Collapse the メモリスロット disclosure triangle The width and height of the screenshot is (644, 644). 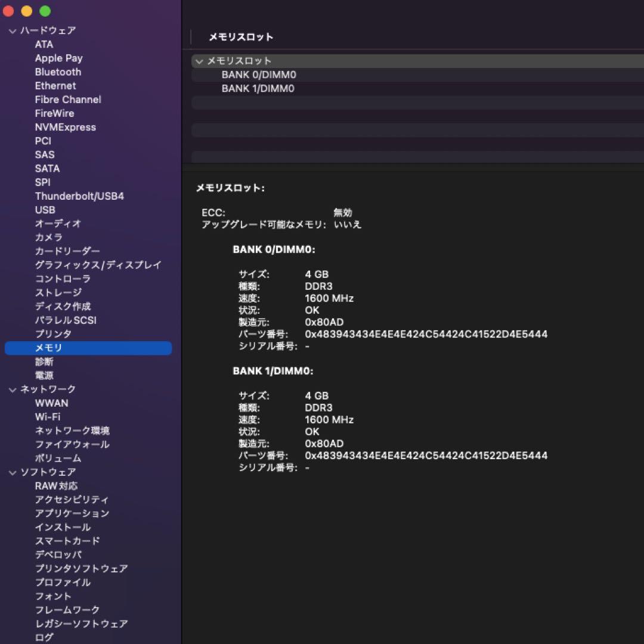click(198, 61)
